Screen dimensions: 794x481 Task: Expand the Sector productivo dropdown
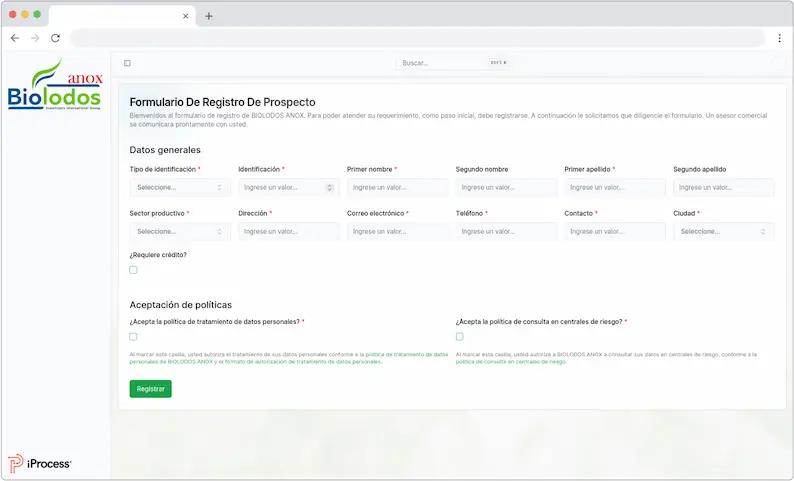pos(180,231)
